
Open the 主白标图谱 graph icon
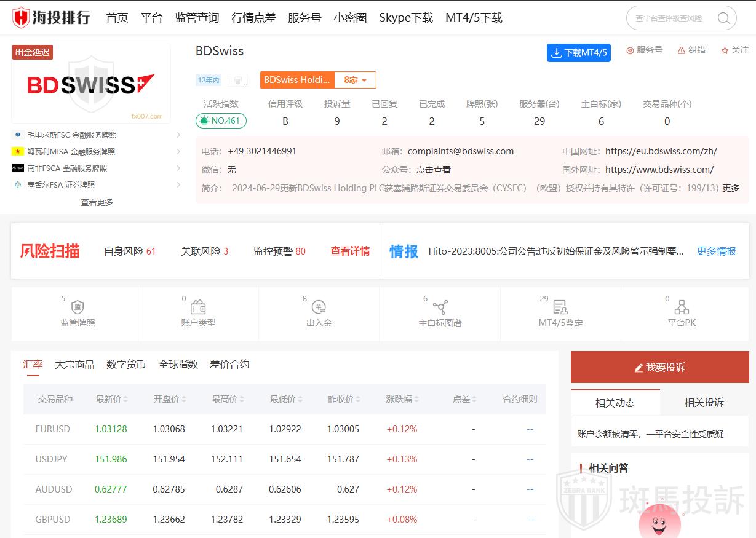point(440,307)
